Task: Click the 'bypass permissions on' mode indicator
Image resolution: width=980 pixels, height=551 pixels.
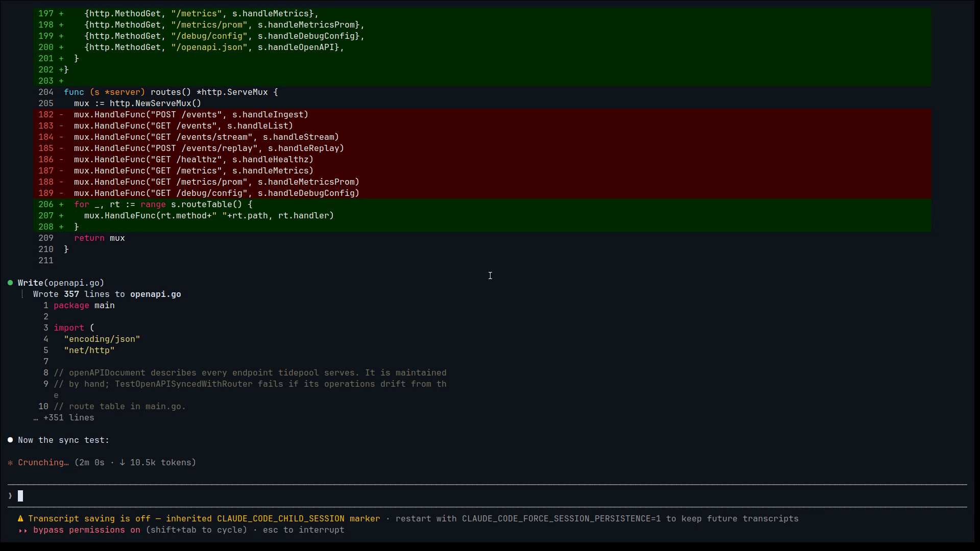Action: [87, 530]
